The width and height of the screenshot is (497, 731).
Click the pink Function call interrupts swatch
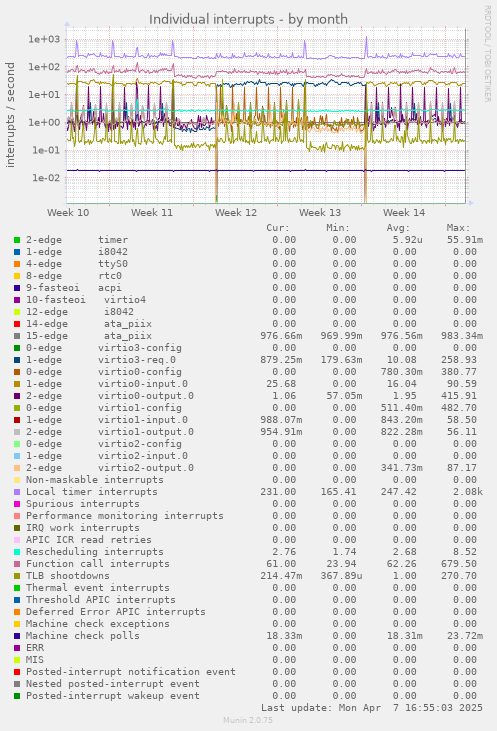click(x=17, y=564)
